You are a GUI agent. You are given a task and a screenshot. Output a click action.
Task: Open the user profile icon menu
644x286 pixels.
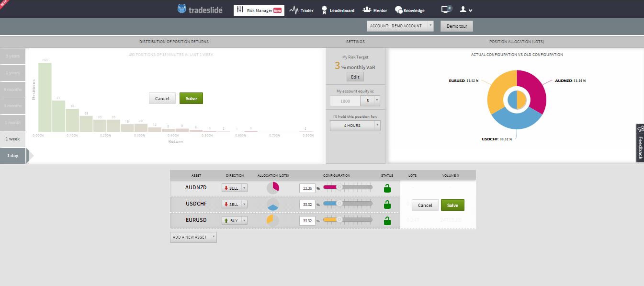coord(466,10)
